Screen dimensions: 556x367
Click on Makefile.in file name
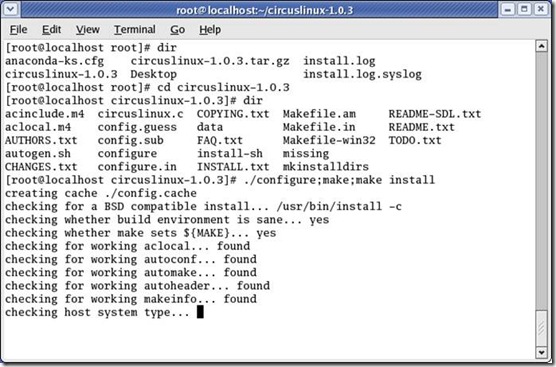319,127
